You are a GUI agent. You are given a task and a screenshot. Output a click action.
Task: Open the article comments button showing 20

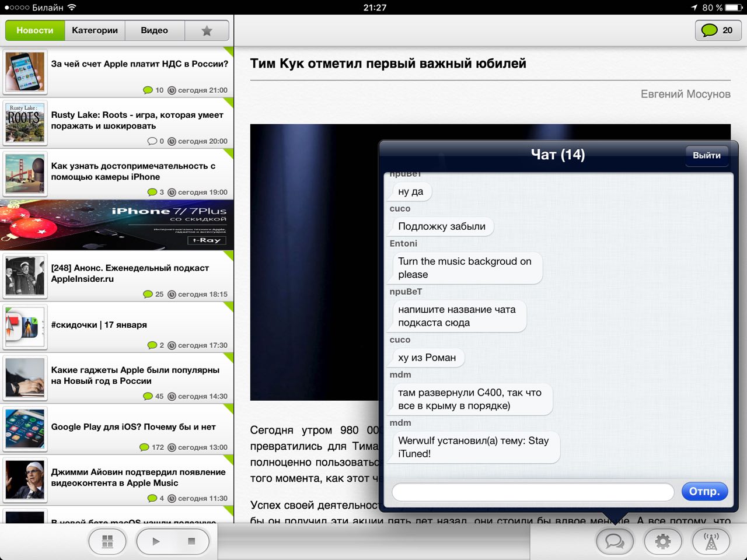718,30
